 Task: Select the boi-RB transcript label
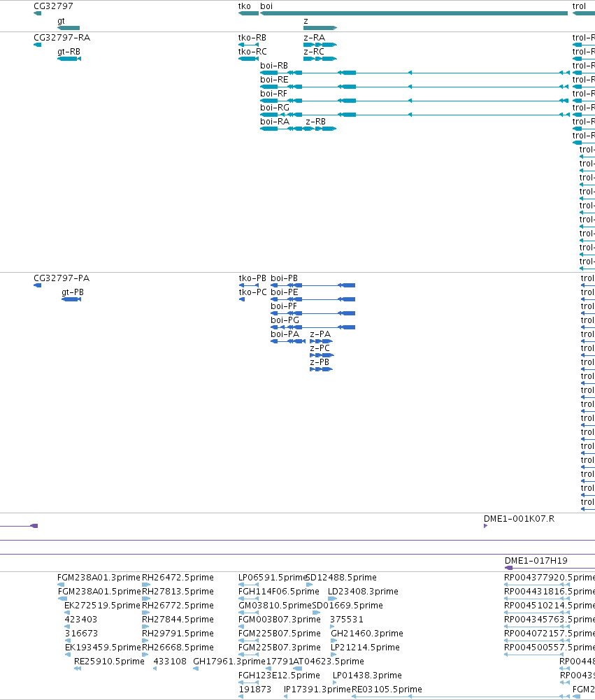[x=274, y=66]
